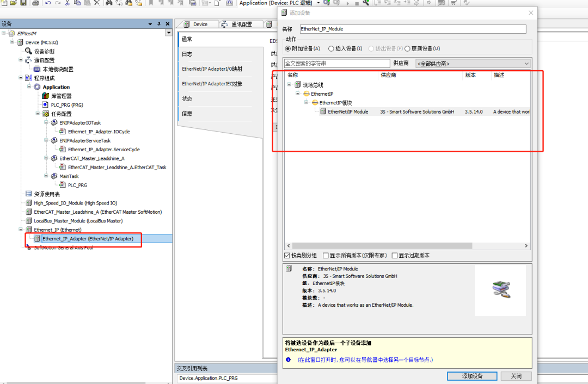Click the 关闭 button in dialog
This screenshot has height=384, width=588.
point(516,376)
